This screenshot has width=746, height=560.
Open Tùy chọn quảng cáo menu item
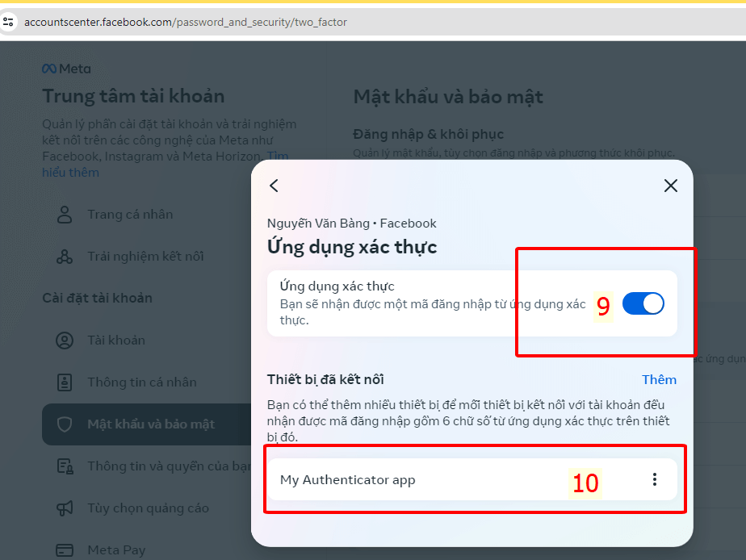(147, 508)
